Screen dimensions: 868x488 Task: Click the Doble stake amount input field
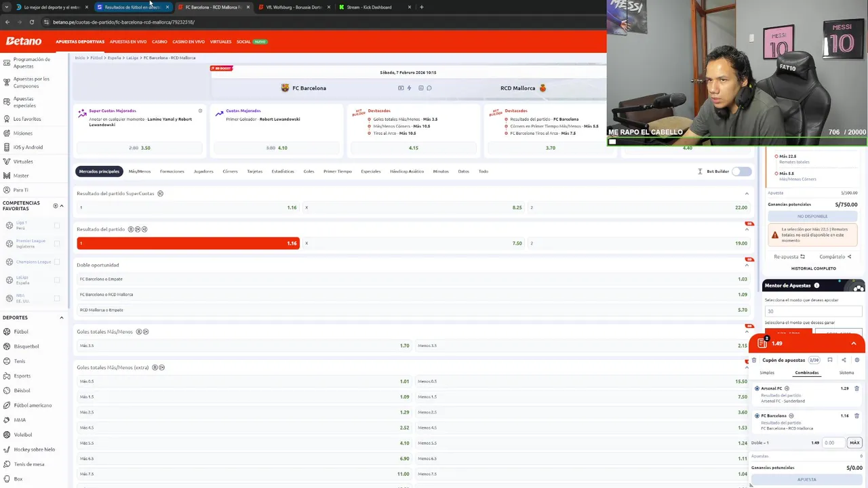[x=833, y=443]
